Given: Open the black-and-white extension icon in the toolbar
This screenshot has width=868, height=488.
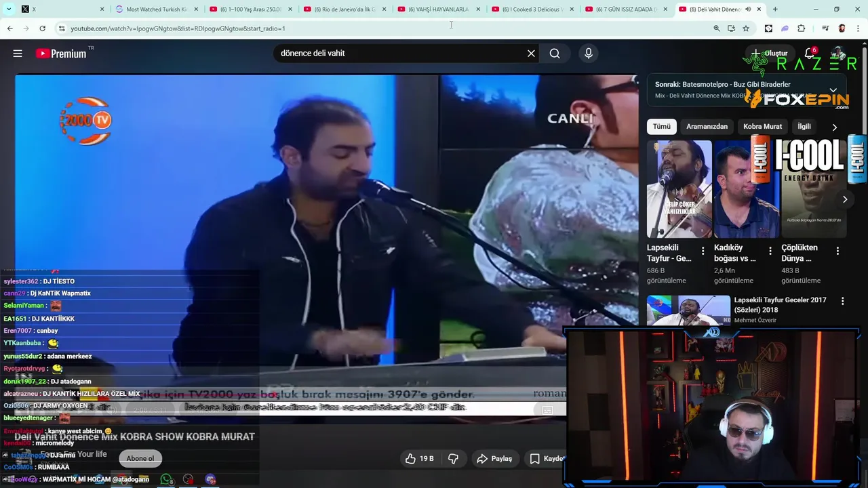Looking at the screenshot, I should (x=768, y=28).
